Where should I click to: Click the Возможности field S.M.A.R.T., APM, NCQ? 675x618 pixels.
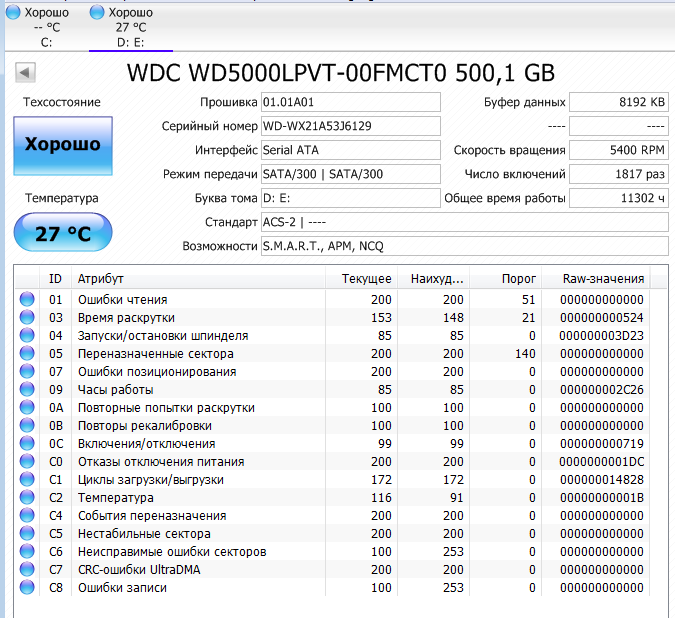(464, 246)
